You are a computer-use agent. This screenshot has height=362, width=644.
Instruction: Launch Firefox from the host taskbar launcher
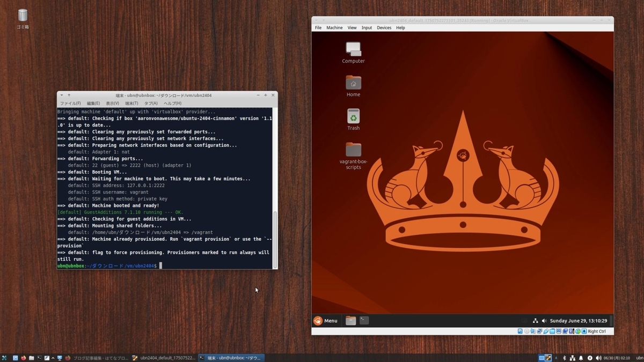pyautogui.click(x=23, y=358)
